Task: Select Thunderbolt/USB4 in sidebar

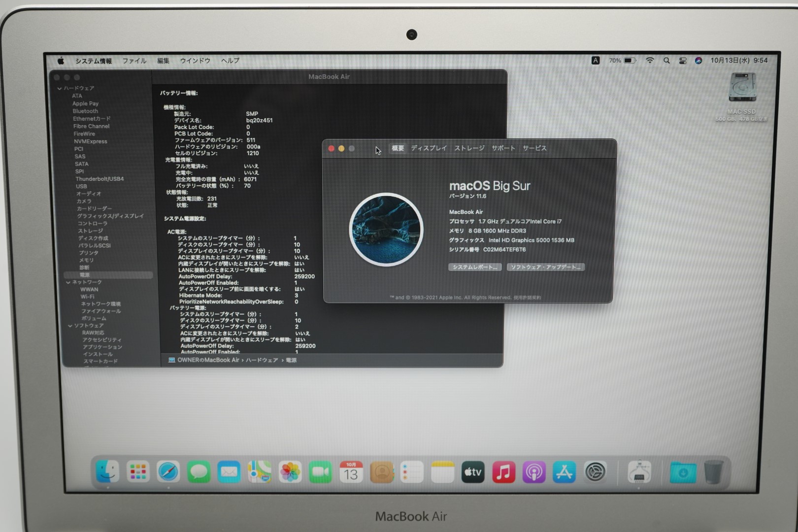Action: click(x=100, y=179)
